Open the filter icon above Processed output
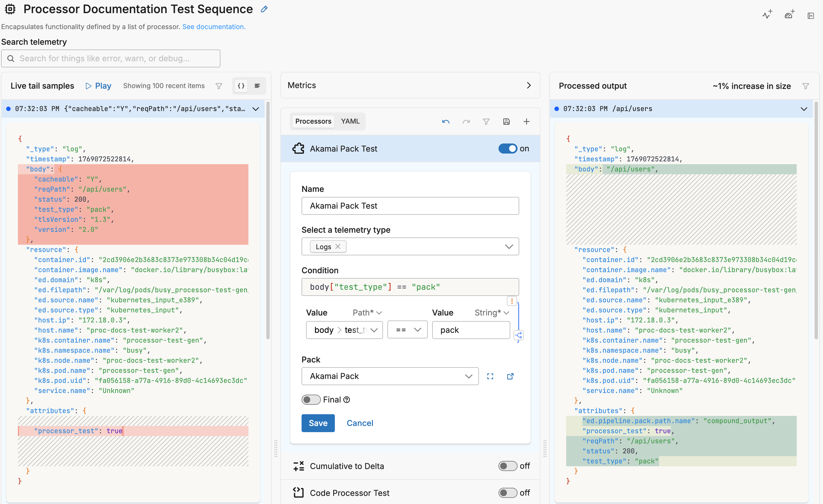823x504 pixels. pos(806,86)
